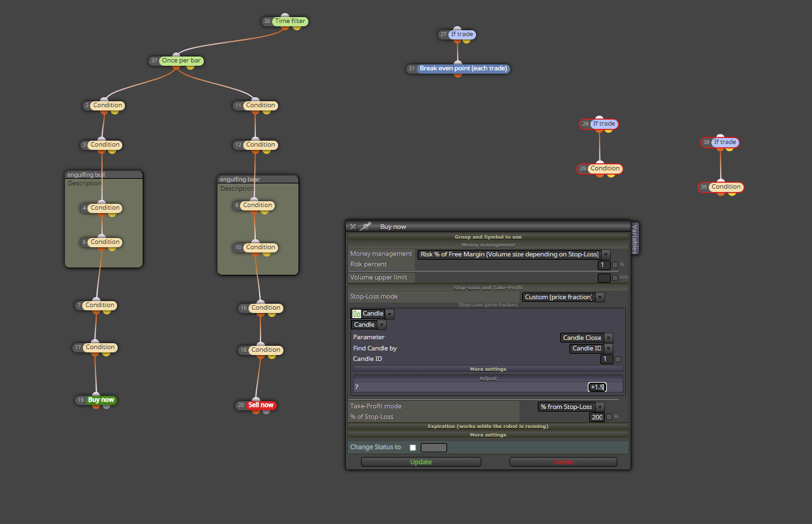Select Condition node 4 in engulfing bull
The image size is (812, 524).
[x=105, y=208]
